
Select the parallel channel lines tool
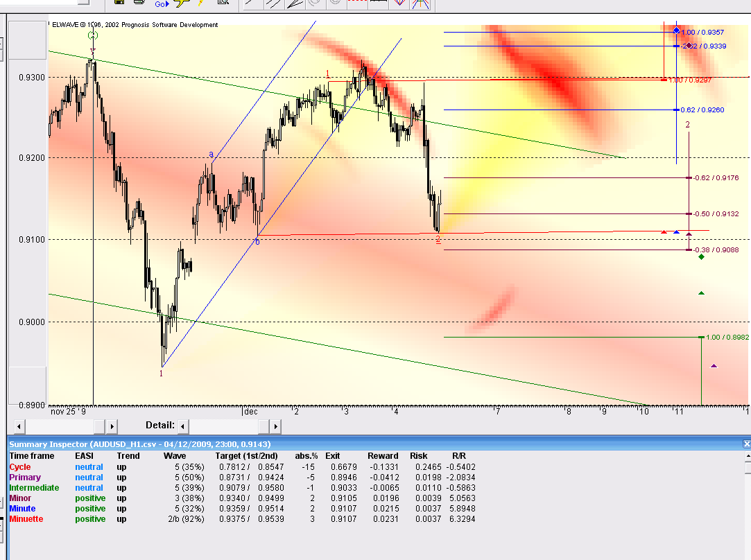tap(273, 4)
